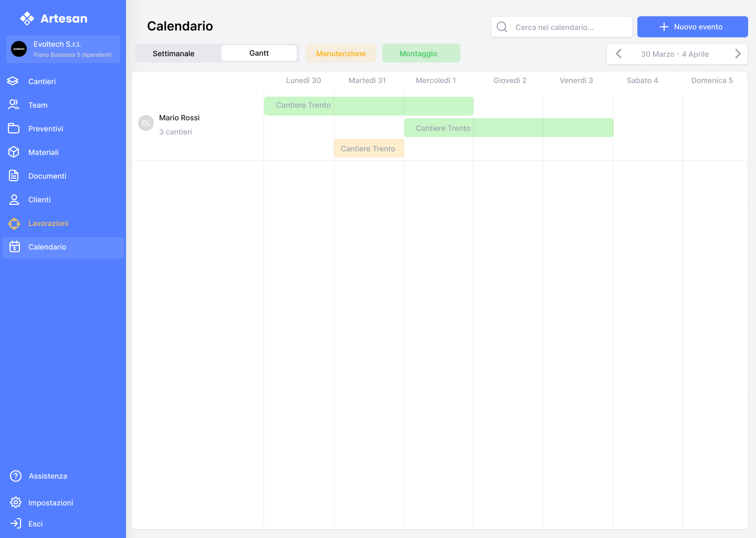Open Calendario section label
Viewport: 756px width, 538px height.
[47, 247]
